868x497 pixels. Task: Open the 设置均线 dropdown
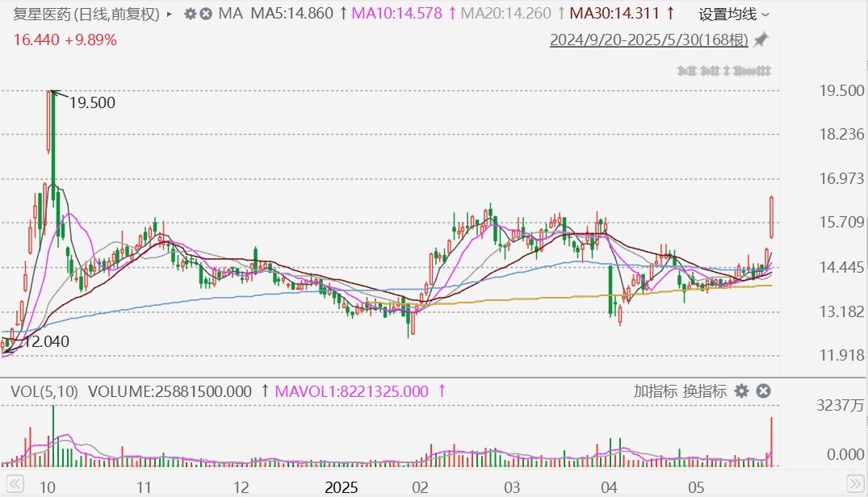733,15
